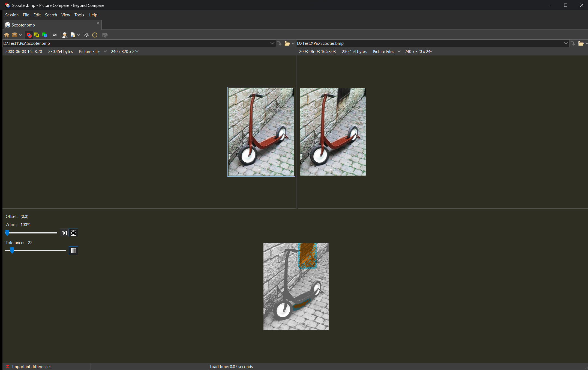Click the Tolerance 22 value
Viewport: 588px width, 370px height.
tap(30, 243)
